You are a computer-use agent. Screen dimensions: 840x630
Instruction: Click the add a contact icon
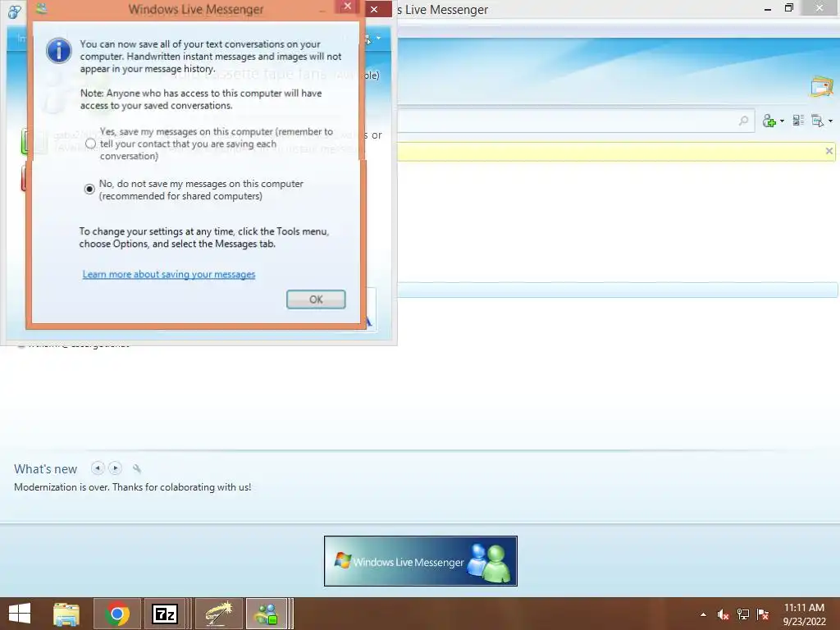click(x=769, y=121)
